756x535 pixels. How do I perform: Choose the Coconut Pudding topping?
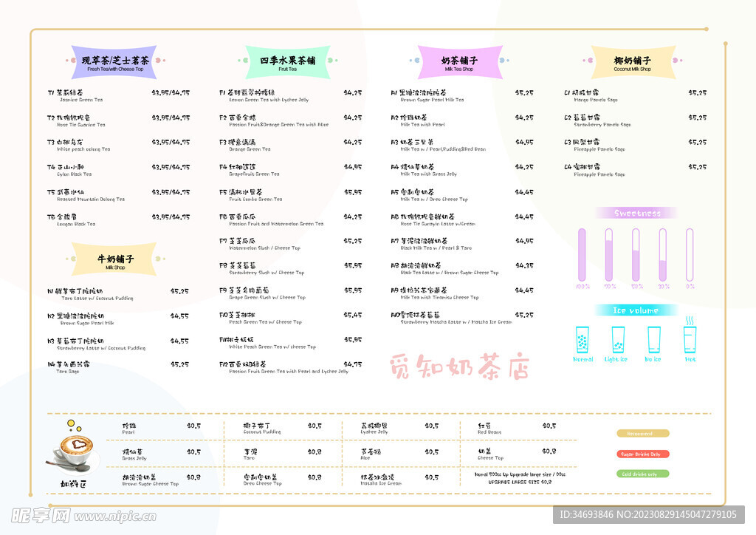coord(283,429)
